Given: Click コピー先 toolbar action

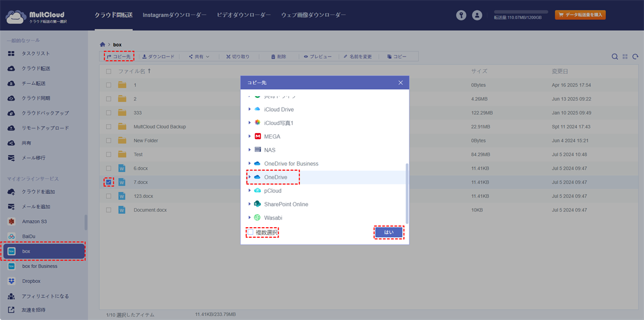Looking at the screenshot, I should pos(119,56).
